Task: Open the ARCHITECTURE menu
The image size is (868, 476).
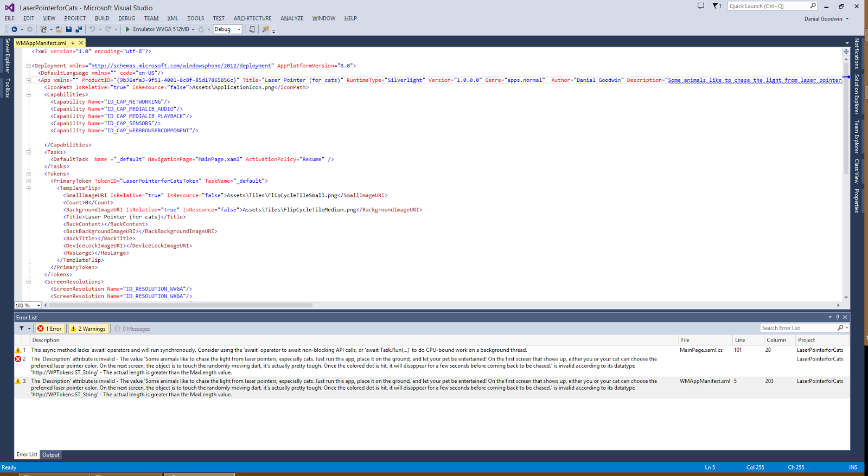Action: pos(253,18)
